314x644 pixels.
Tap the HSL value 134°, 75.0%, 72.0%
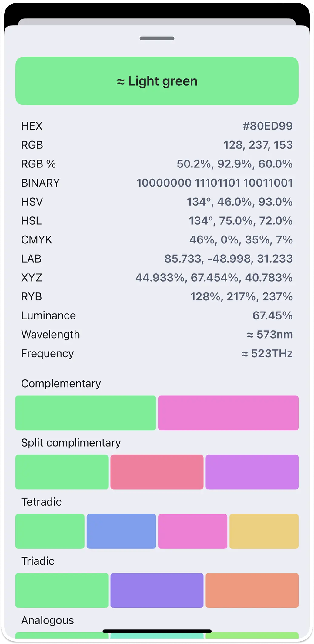pos(241,221)
